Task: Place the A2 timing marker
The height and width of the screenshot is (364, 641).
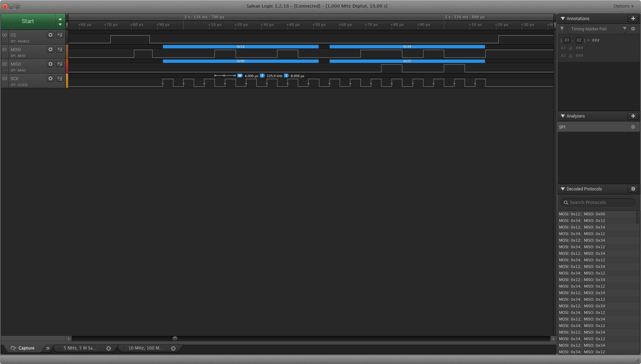Action: point(579,40)
